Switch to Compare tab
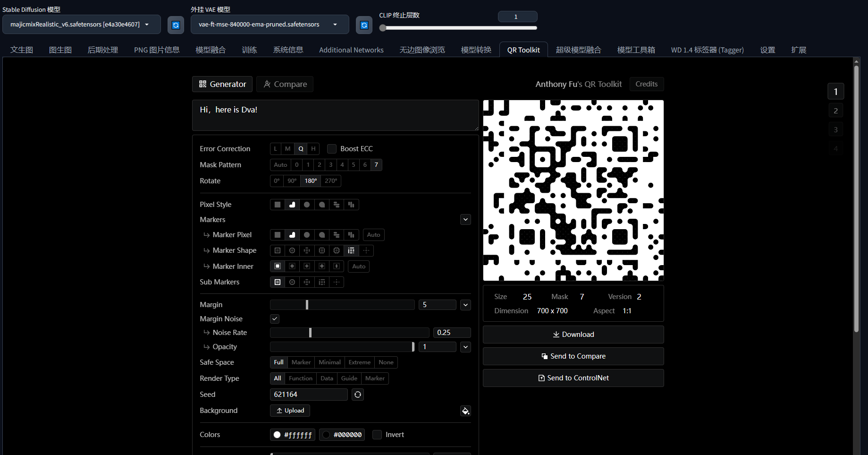The height and width of the screenshot is (455, 868). point(285,84)
